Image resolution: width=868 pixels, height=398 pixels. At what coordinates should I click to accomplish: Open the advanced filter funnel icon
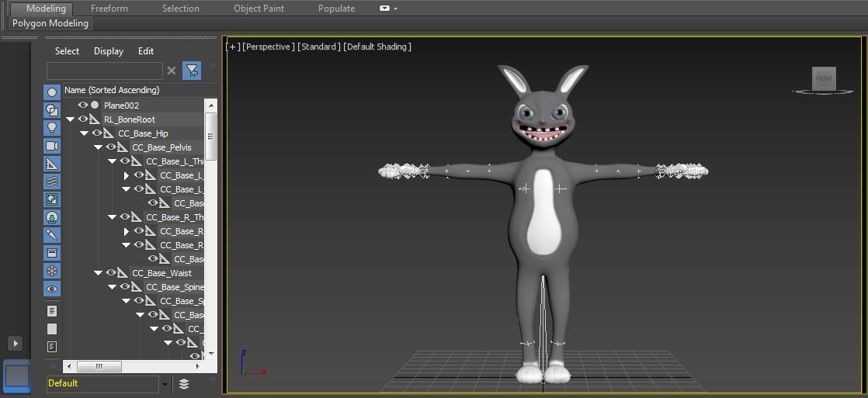click(192, 71)
